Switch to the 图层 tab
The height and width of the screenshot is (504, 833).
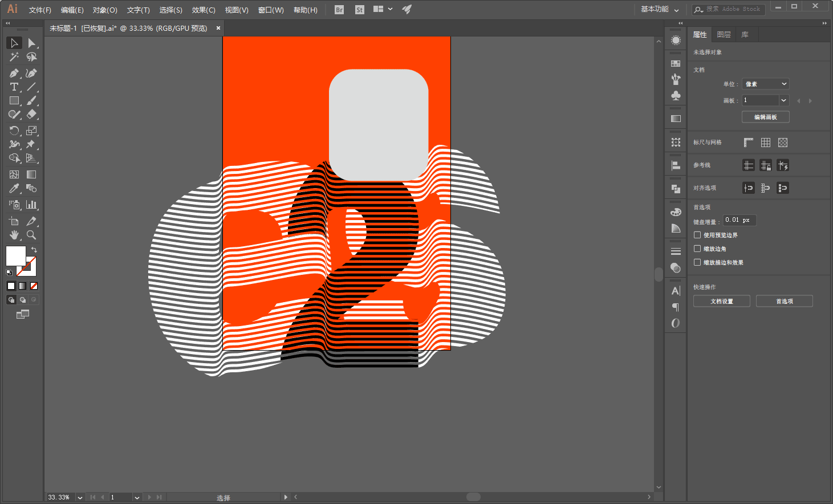click(724, 35)
